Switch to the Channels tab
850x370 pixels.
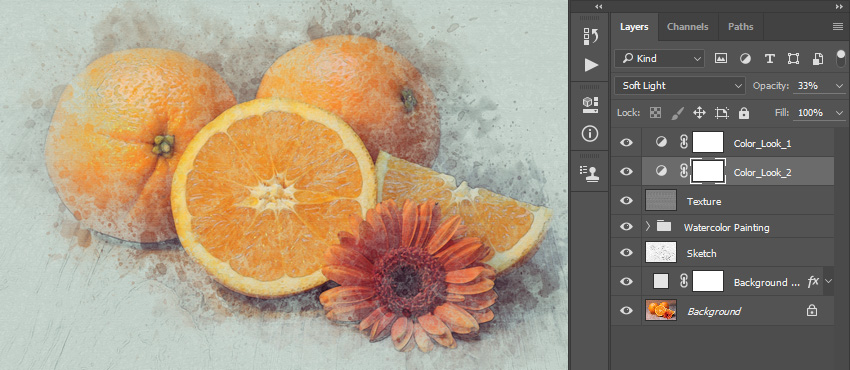pyautogui.click(x=687, y=27)
